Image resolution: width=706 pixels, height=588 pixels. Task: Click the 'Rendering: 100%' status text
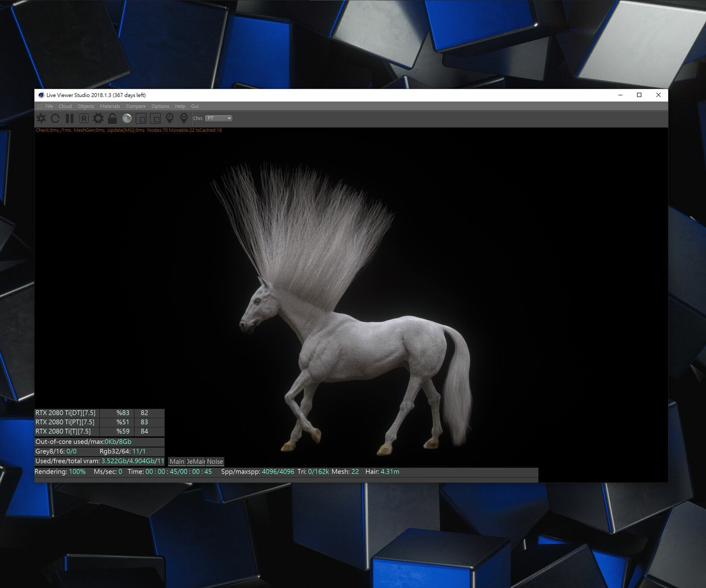pos(60,472)
